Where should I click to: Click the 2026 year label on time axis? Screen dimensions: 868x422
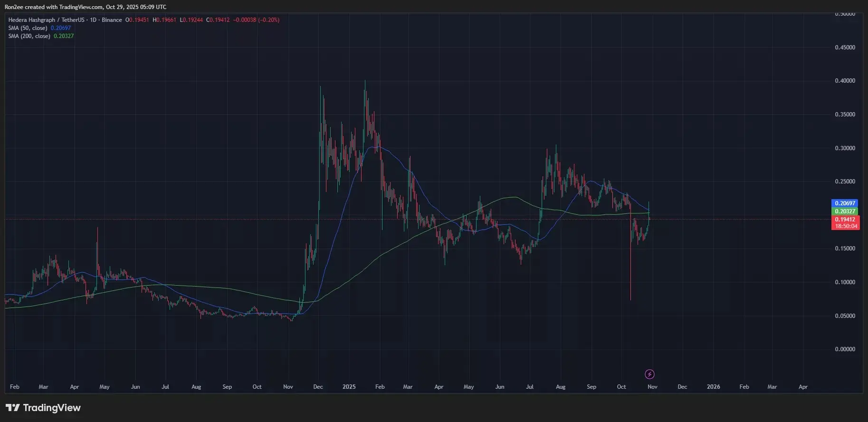713,387
